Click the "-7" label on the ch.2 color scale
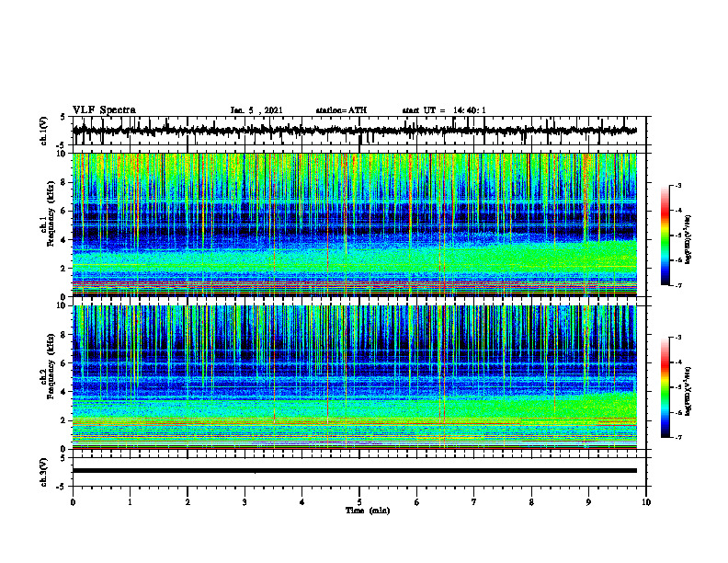The height and width of the screenshot is (563, 728). [678, 437]
